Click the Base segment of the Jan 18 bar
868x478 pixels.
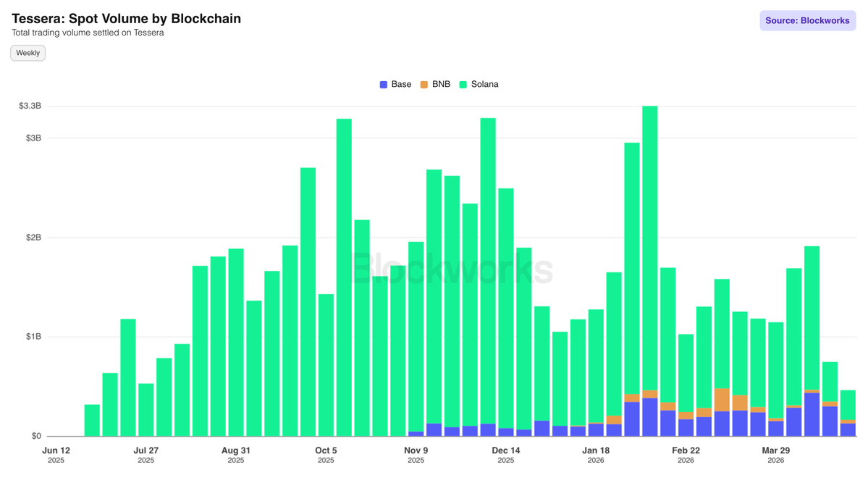point(596,429)
